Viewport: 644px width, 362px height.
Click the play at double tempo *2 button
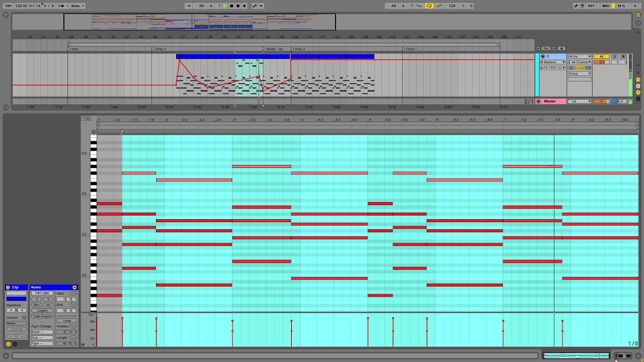(x=48, y=299)
